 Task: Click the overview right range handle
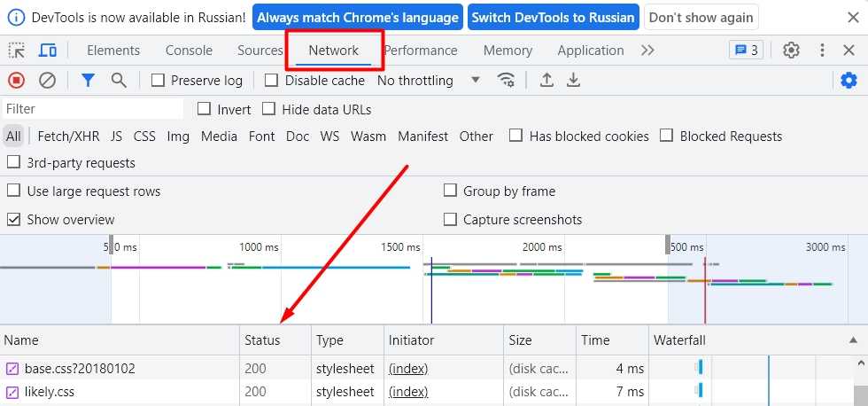tap(668, 245)
